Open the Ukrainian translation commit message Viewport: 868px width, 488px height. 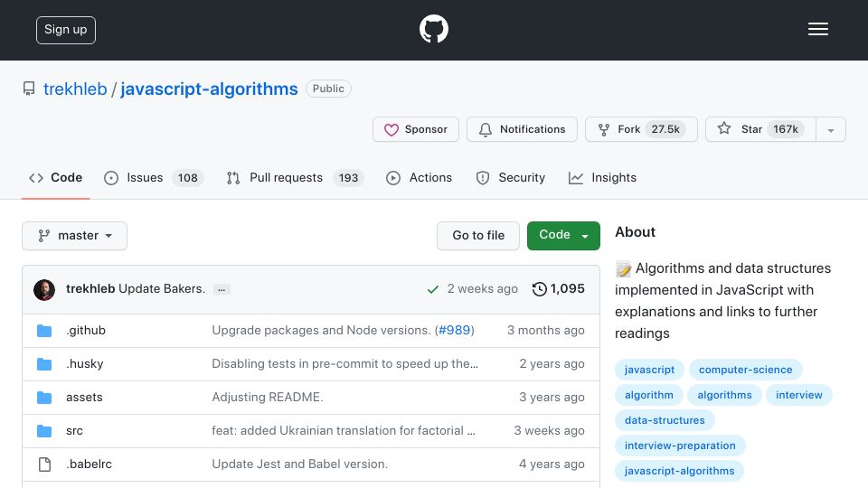(344, 430)
